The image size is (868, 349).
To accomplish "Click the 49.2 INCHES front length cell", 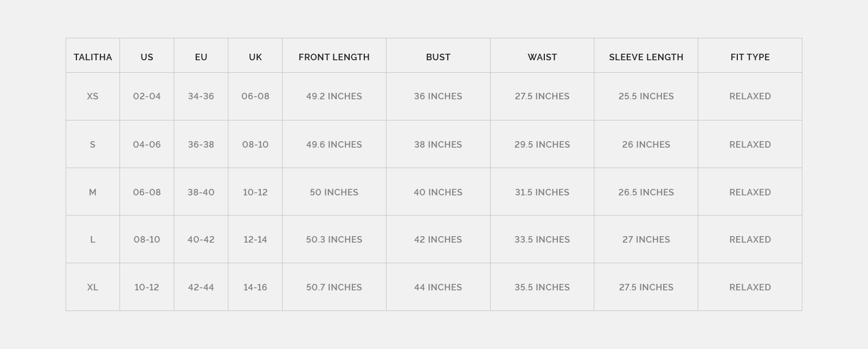I will (x=334, y=96).
